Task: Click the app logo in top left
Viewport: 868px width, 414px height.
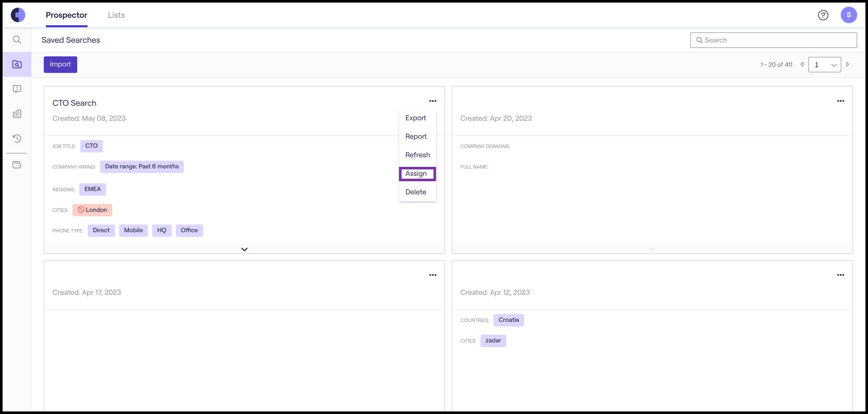Action: [18, 15]
